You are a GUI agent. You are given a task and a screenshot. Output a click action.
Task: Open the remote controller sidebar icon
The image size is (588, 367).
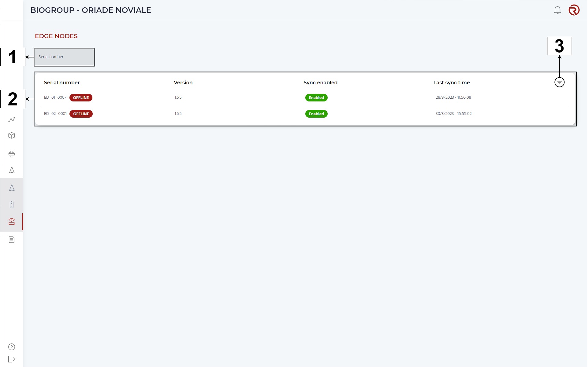pos(12,205)
